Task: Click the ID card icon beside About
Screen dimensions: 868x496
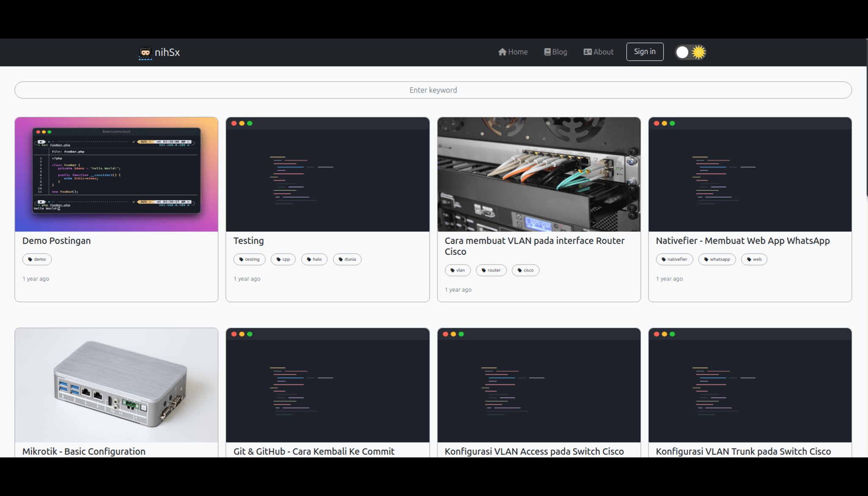Action: (587, 52)
